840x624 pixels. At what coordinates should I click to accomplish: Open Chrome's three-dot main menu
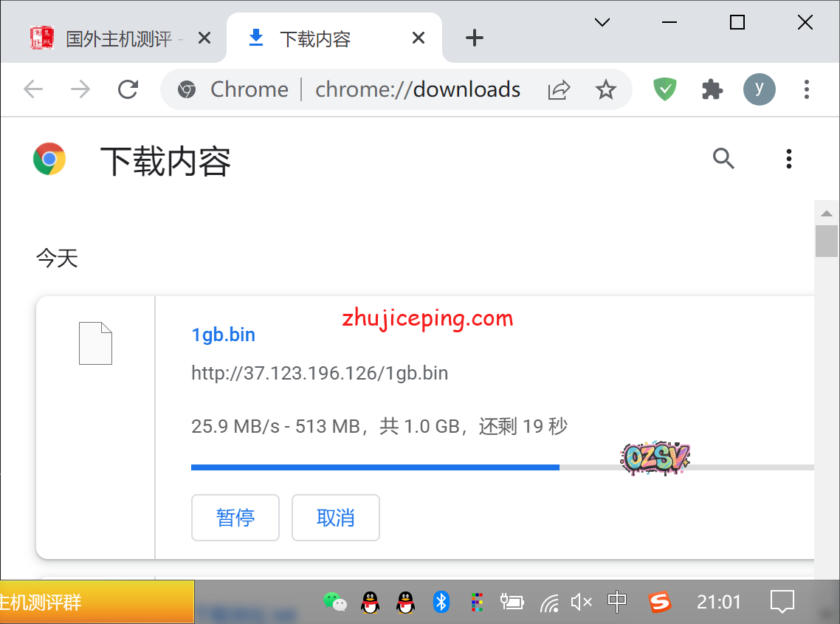(806, 89)
